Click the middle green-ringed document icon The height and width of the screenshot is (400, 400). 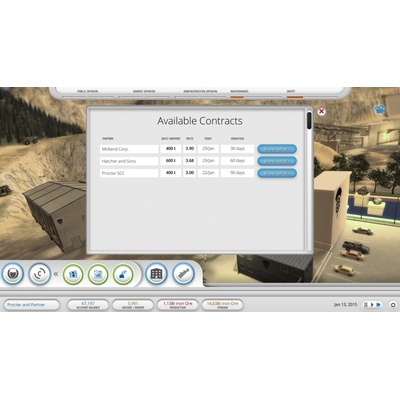pos(98,274)
